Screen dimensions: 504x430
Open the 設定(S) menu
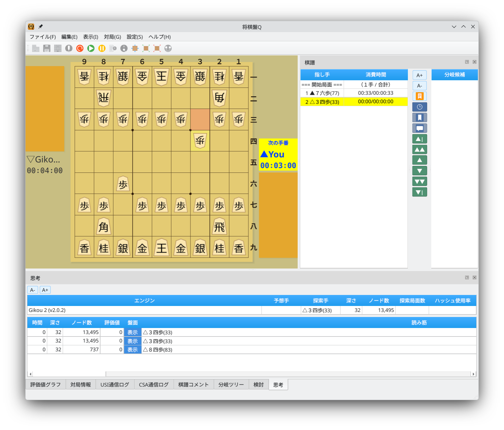135,37
